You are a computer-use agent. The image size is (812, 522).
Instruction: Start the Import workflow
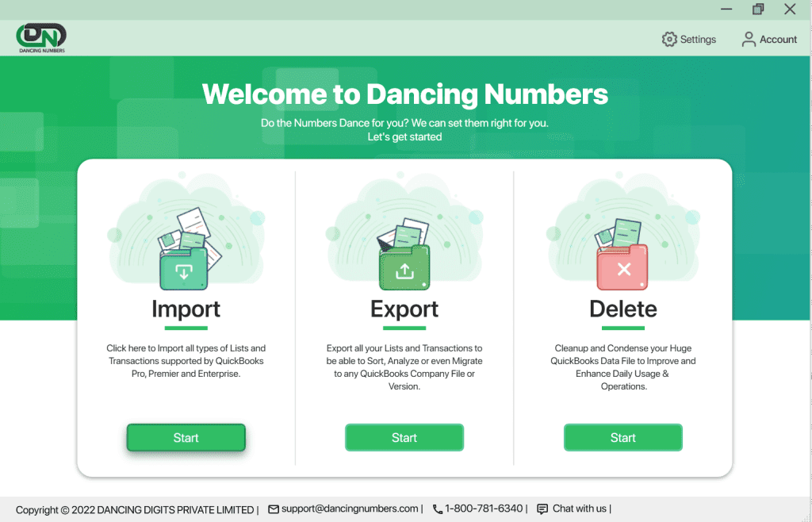(186, 437)
